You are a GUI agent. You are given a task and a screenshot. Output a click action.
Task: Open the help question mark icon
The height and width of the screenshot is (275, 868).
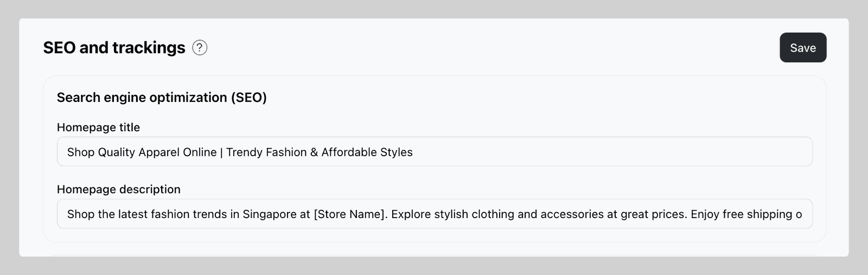click(200, 48)
